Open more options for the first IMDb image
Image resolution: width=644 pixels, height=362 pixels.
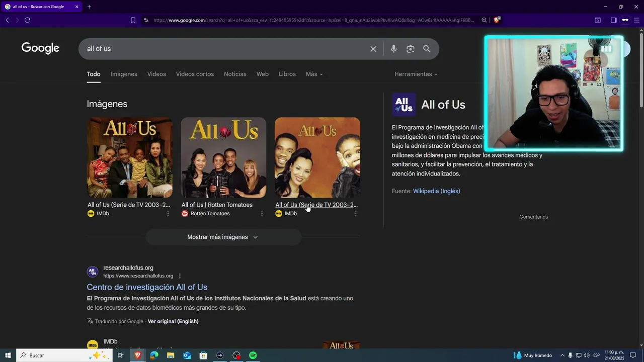pyautogui.click(x=168, y=214)
